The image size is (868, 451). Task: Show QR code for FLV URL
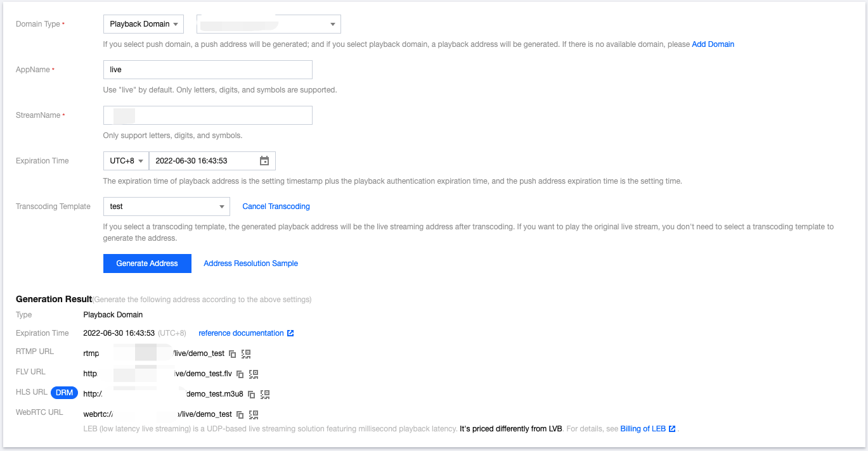254,374
